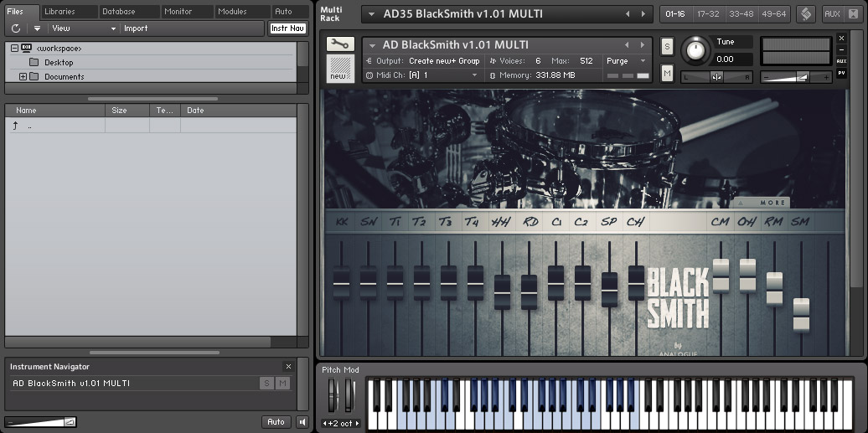Expand the Documents folder tree node

click(23, 77)
